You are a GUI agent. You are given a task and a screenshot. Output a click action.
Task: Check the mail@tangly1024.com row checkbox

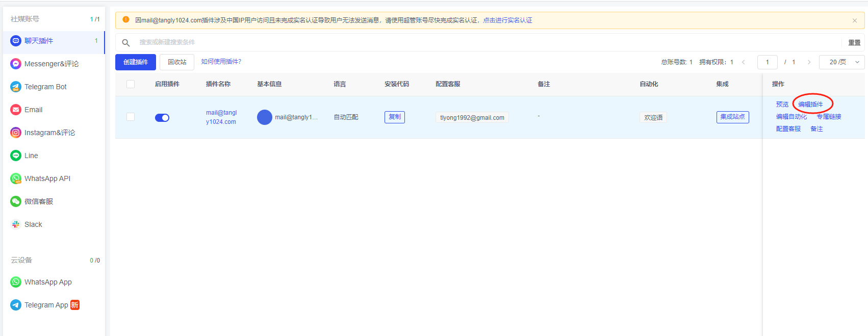tap(131, 117)
